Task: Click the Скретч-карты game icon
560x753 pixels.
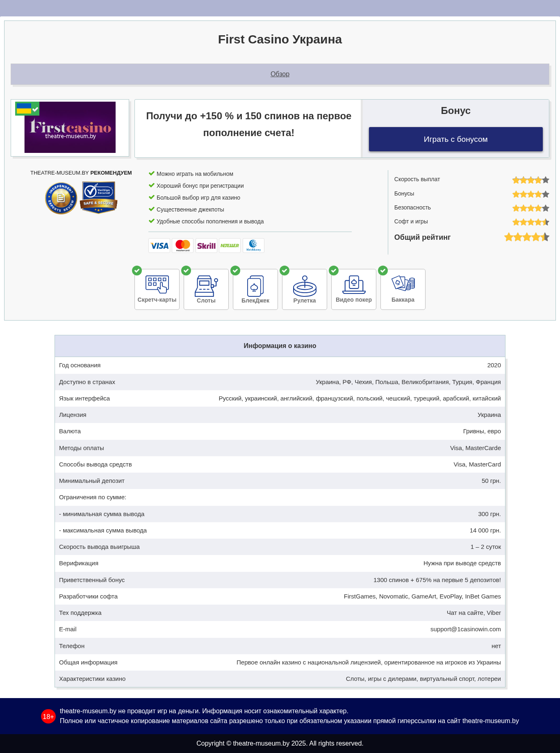Action: [x=157, y=284]
